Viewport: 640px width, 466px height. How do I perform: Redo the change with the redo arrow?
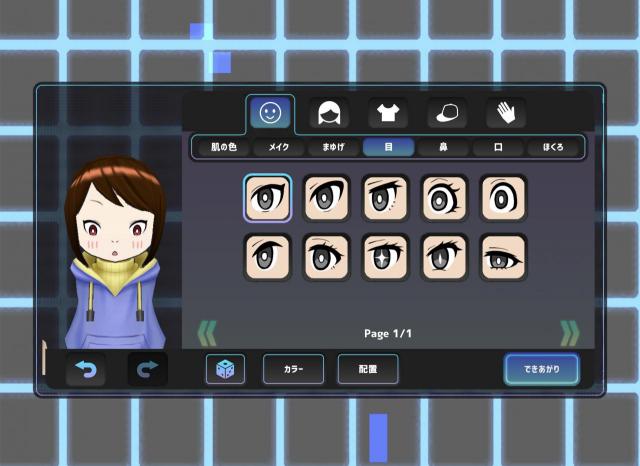[148, 369]
